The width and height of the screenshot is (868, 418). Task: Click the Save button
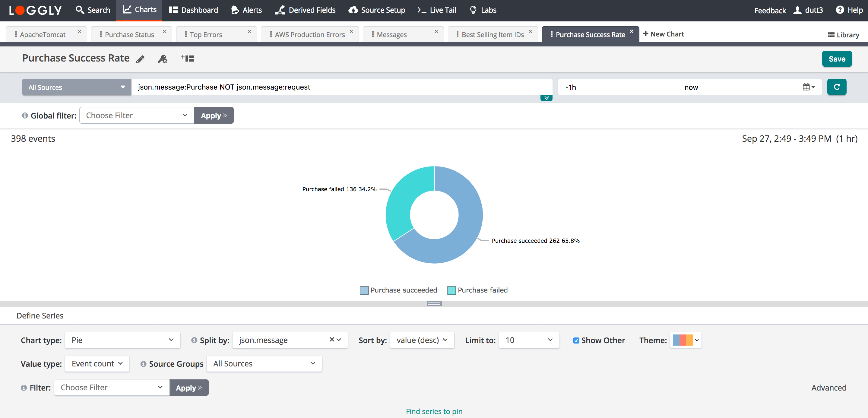(x=836, y=59)
